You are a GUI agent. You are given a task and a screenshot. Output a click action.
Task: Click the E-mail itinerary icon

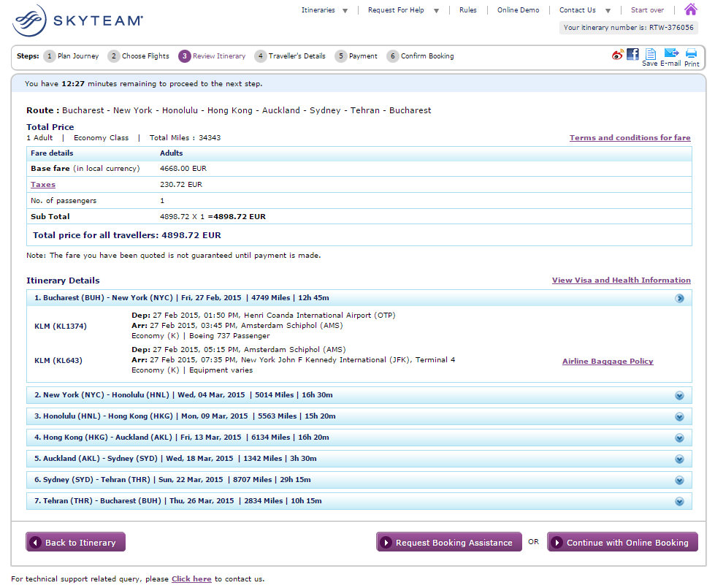(670, 56)
